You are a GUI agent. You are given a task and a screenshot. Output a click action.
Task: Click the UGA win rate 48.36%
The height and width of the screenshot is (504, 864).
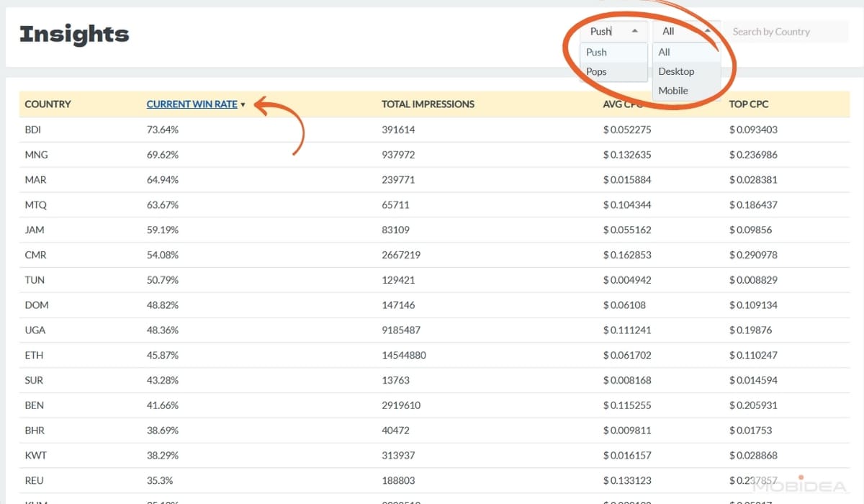[x=163, y=330]
